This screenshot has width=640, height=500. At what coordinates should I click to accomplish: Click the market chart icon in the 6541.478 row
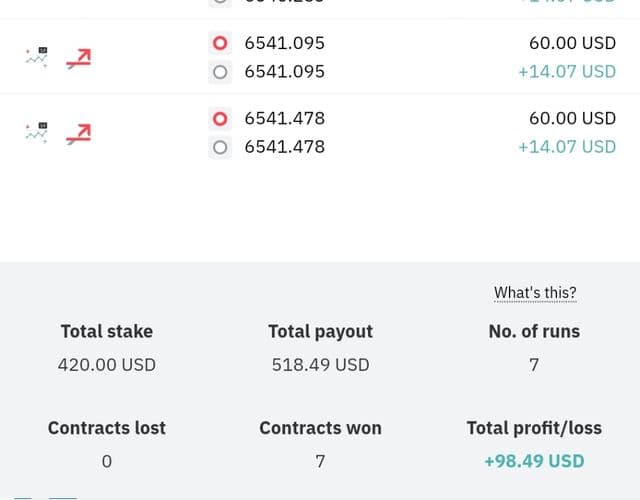point(37,133)
